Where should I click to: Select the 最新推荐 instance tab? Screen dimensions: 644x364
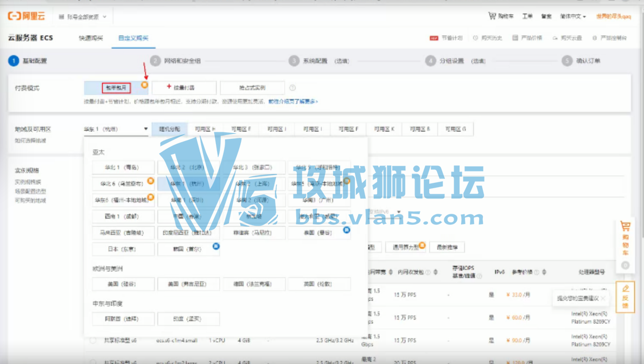pos(447,247)
